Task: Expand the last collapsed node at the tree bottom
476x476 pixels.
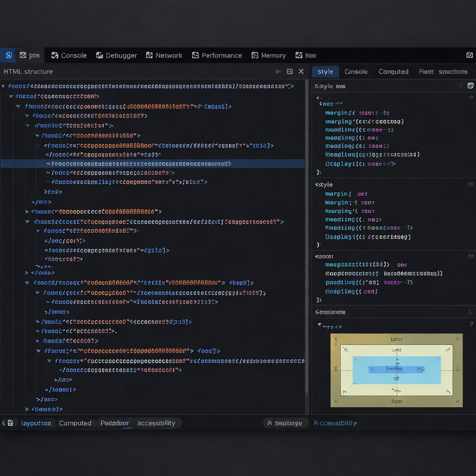Action: 27,409
